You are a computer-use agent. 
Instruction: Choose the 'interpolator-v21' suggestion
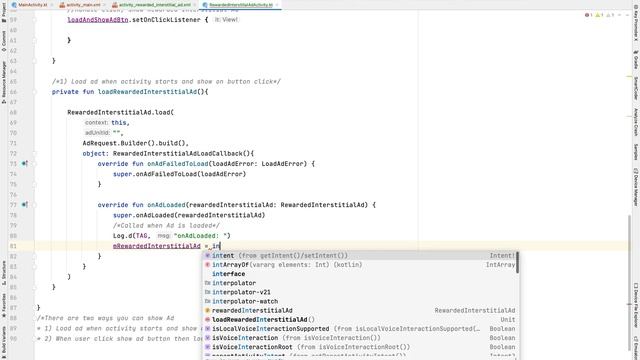(x=360, y=292)
